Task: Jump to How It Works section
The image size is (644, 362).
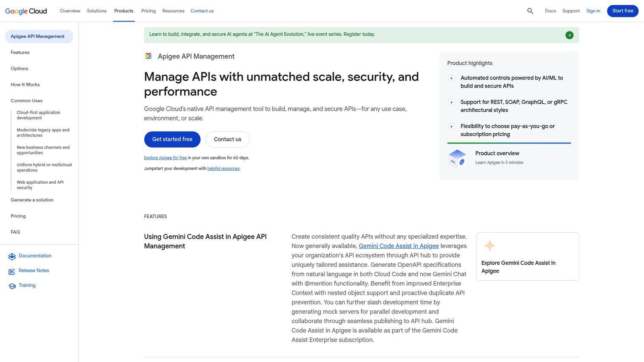Action: [x=25, y=85]
